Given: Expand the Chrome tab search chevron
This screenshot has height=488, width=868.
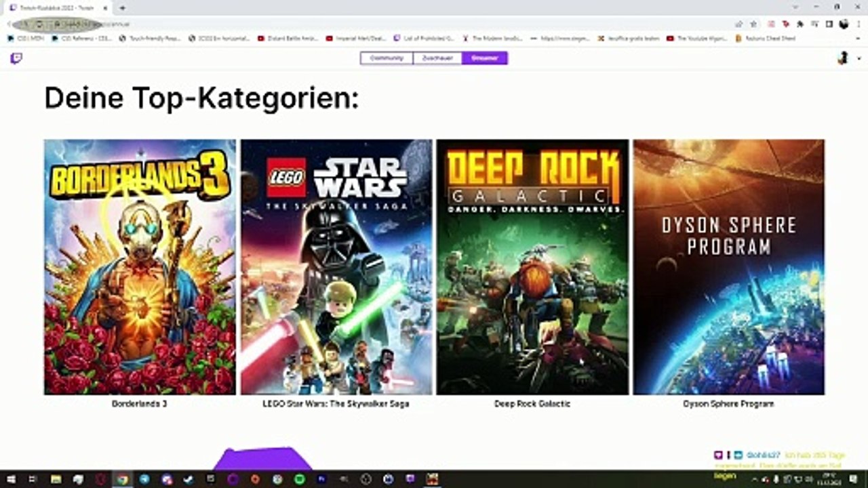Looking at the screenshot, I should pyautogui.click(x=795, y=7).
